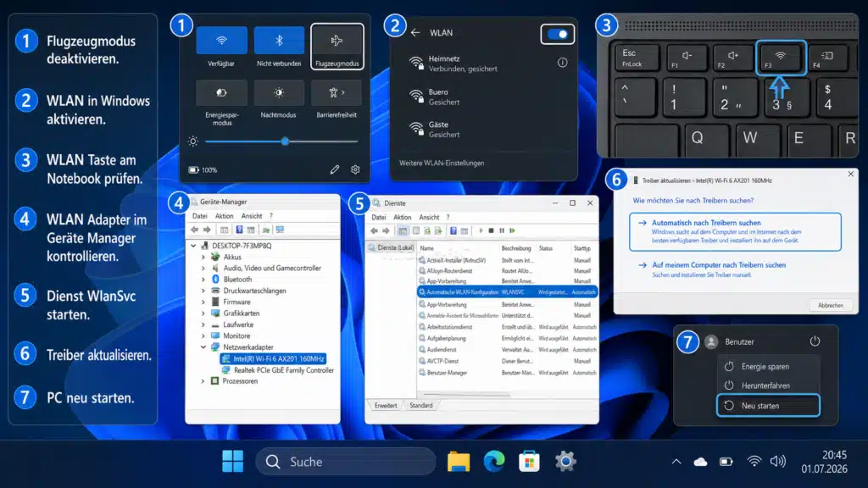Show info for Heimnetz network
Screen dimensions: 868x488
(563, 63)
